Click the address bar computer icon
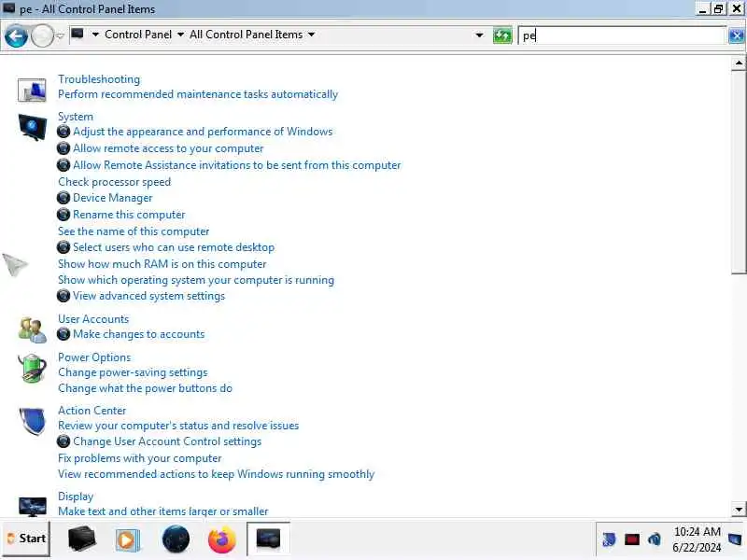Screen dimensions: 747x560 (78, 34)
